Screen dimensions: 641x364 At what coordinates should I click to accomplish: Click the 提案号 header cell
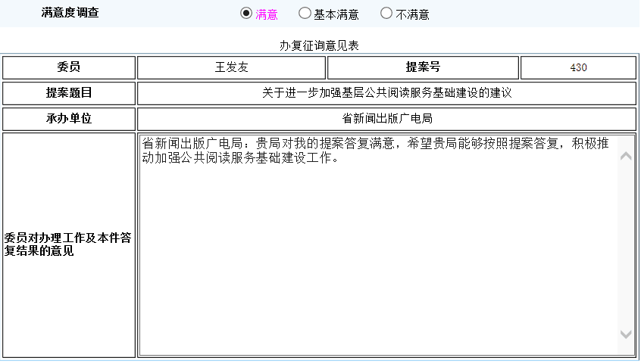click(423, 67)
